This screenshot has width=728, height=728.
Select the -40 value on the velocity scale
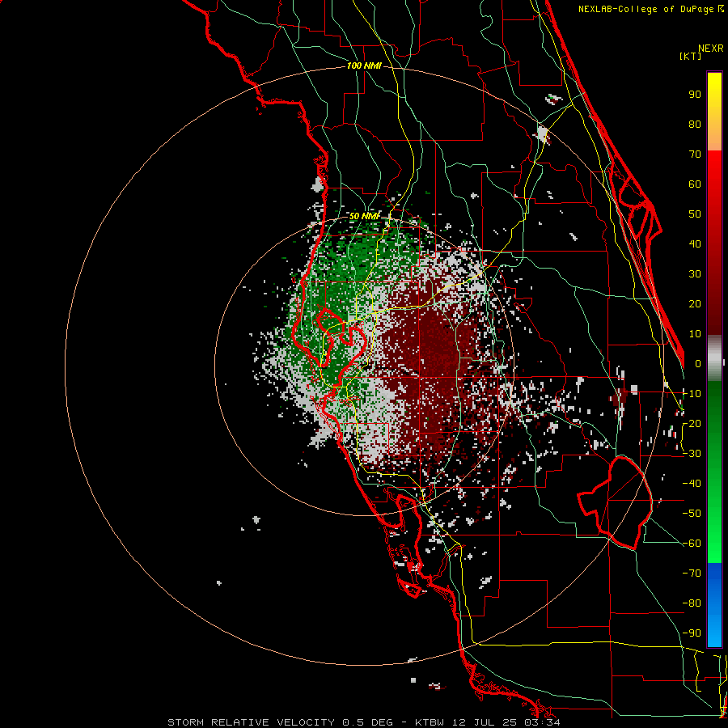692,484
